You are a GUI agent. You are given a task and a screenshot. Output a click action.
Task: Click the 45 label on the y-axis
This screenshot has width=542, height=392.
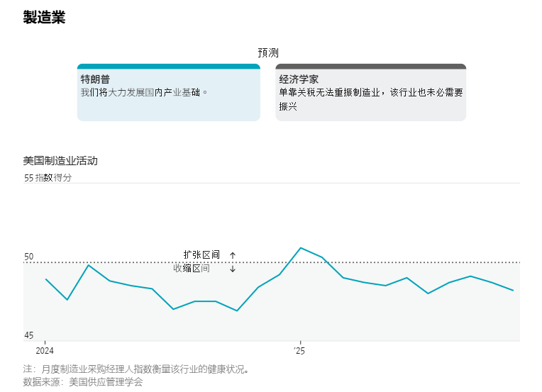click(29, 335)
